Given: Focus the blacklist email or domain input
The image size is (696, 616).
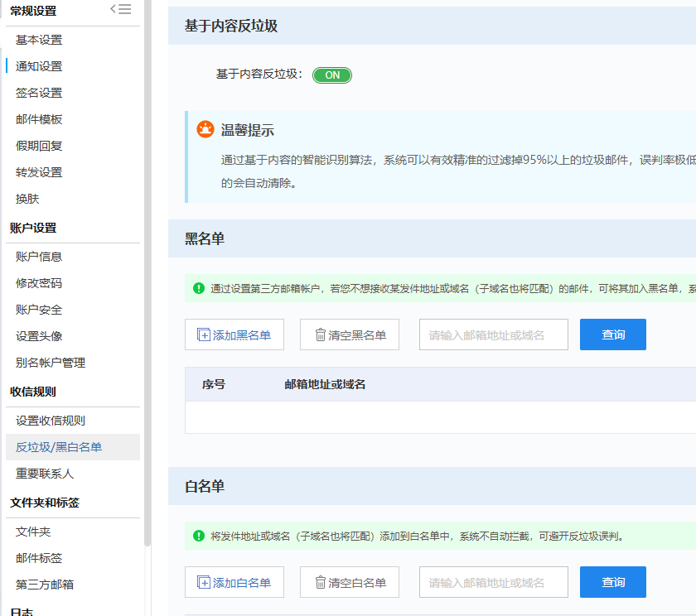Looking at the screenshot, I should point(493,334).
